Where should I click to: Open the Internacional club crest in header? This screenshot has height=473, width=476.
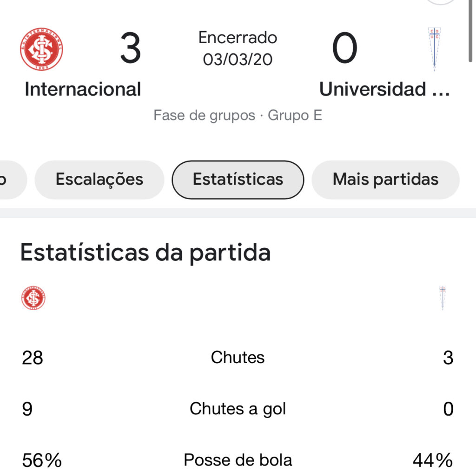(41, 49)
